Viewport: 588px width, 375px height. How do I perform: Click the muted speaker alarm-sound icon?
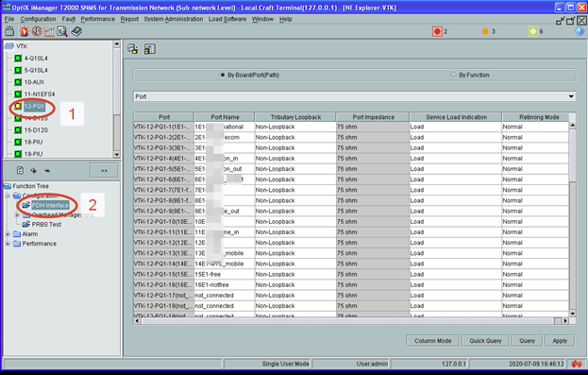click(37, 31)
